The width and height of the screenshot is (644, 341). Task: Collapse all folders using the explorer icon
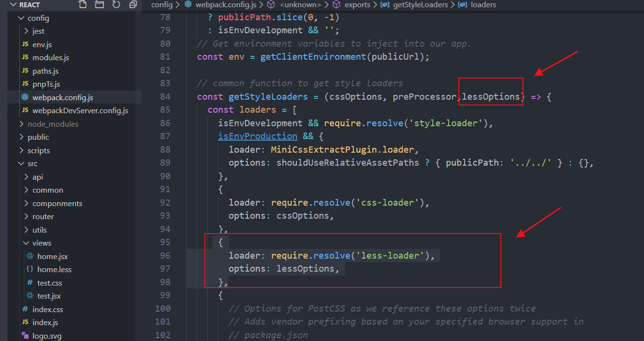[x=133, y=5]
